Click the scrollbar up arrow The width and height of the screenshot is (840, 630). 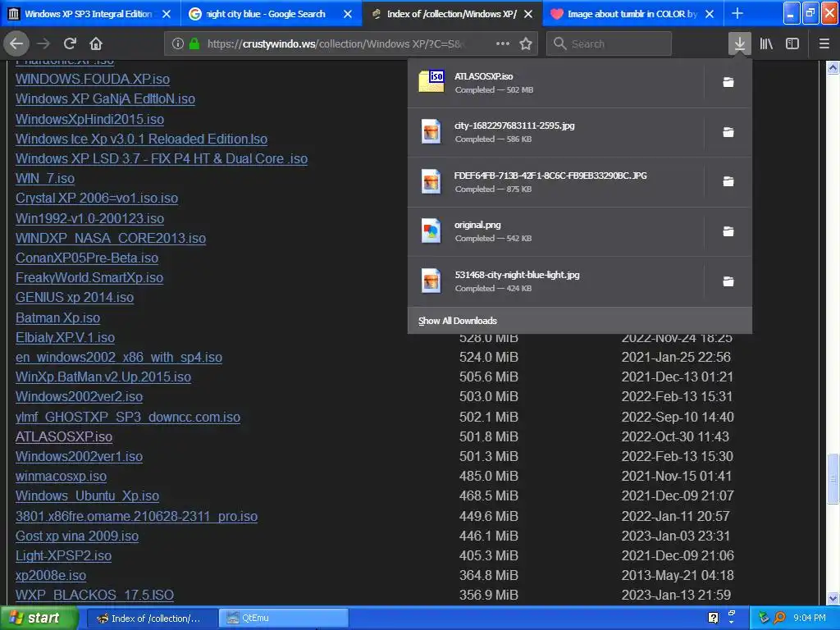(833, 68)
